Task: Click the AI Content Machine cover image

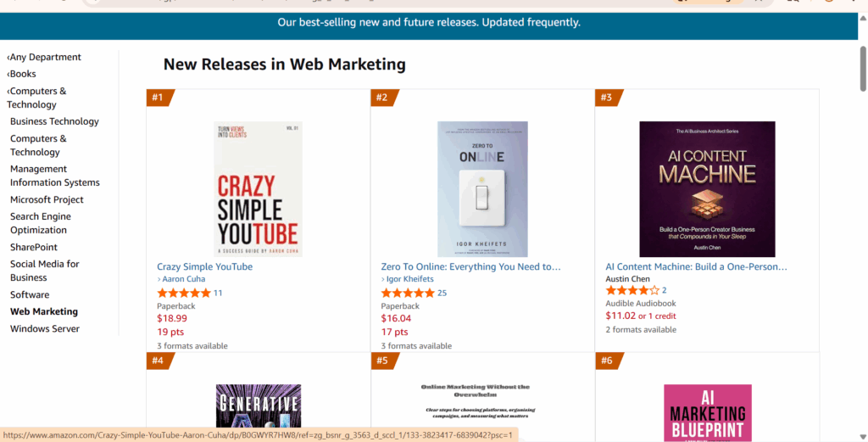Action: coord(707,189)
